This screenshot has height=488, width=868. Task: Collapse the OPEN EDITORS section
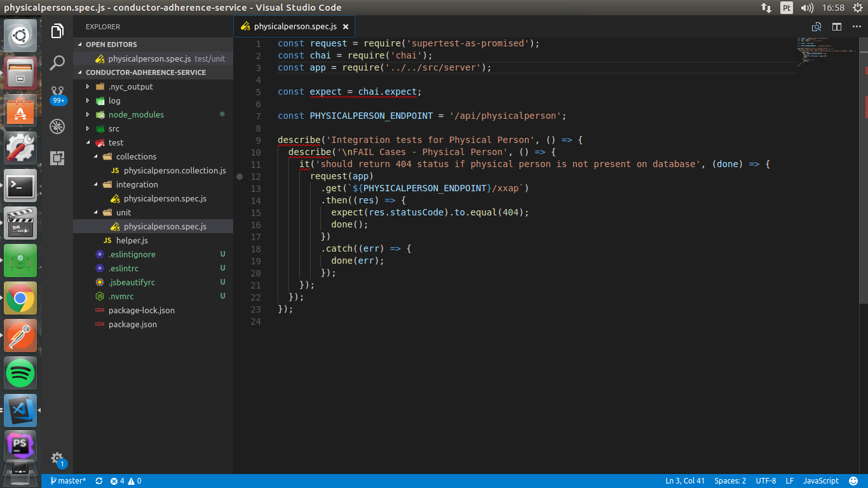111,44
